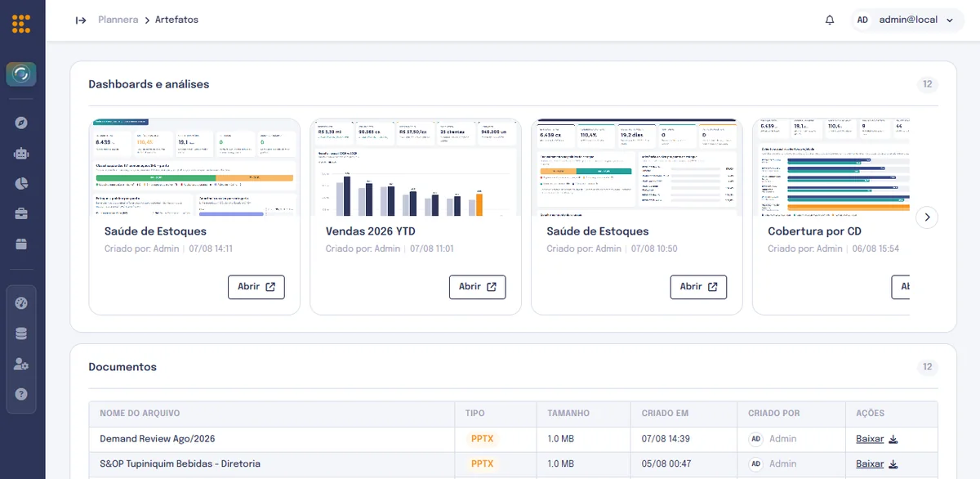Expand the sidebar using the arrow-bar icon
This screenshot has width=980, height=479.
(x=81, y=20)
